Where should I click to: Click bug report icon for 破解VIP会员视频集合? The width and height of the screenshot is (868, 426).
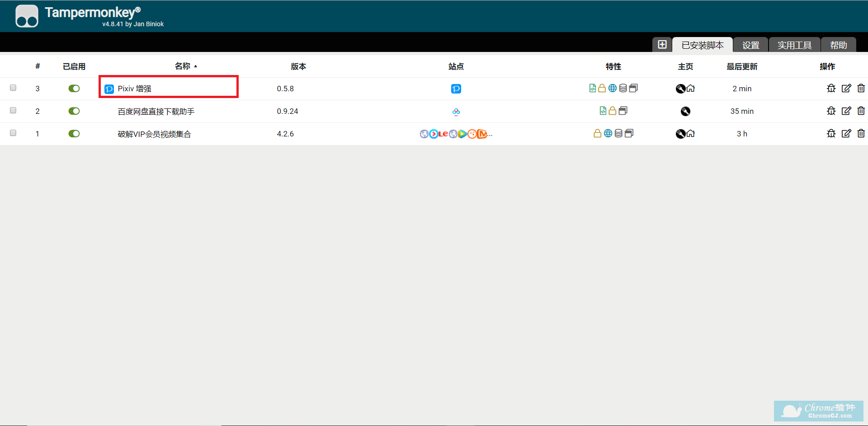[831, 134]
